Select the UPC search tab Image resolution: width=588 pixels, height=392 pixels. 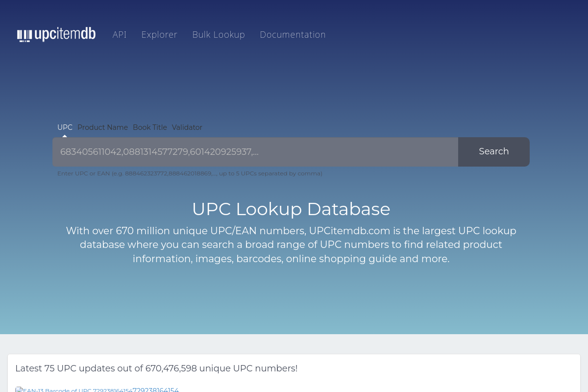(x=65, y=127)
